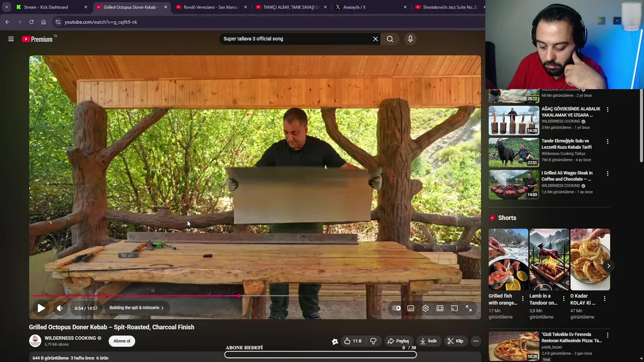The width and height of the screenshot is (644, 362).
Task: Open the WILDERNESS COOKING channel avatar
Action: coord(35,341)
